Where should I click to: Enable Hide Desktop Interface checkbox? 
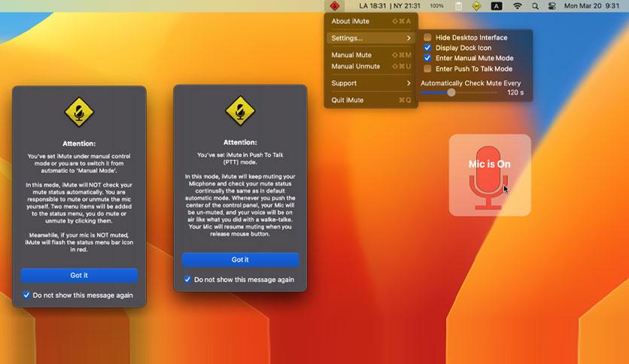click(x=427, y=38)
